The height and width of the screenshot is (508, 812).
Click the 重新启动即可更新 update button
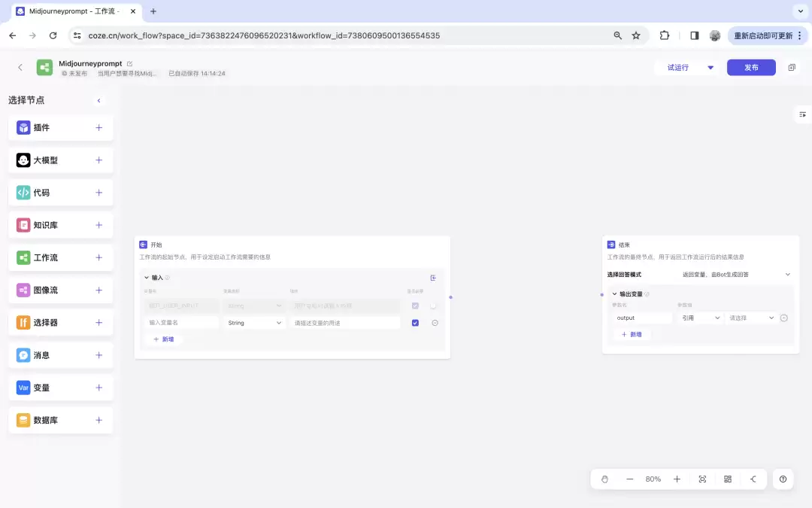(x=768, y=36)
